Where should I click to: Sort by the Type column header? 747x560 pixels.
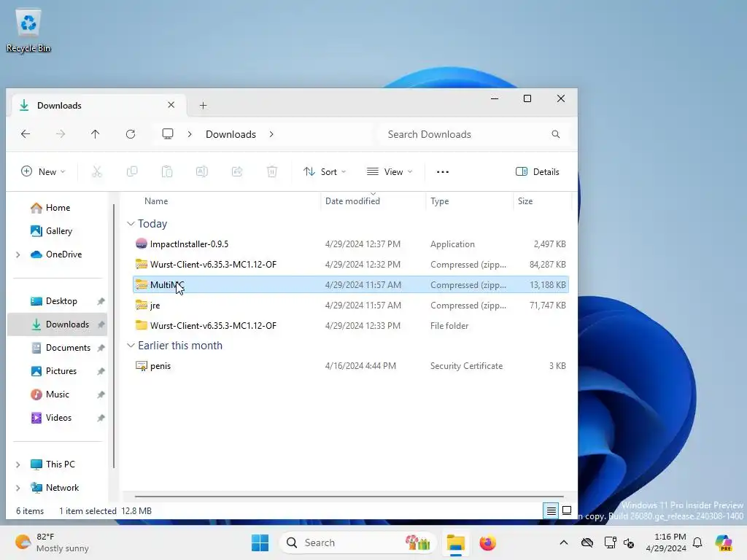pos(439,201)
